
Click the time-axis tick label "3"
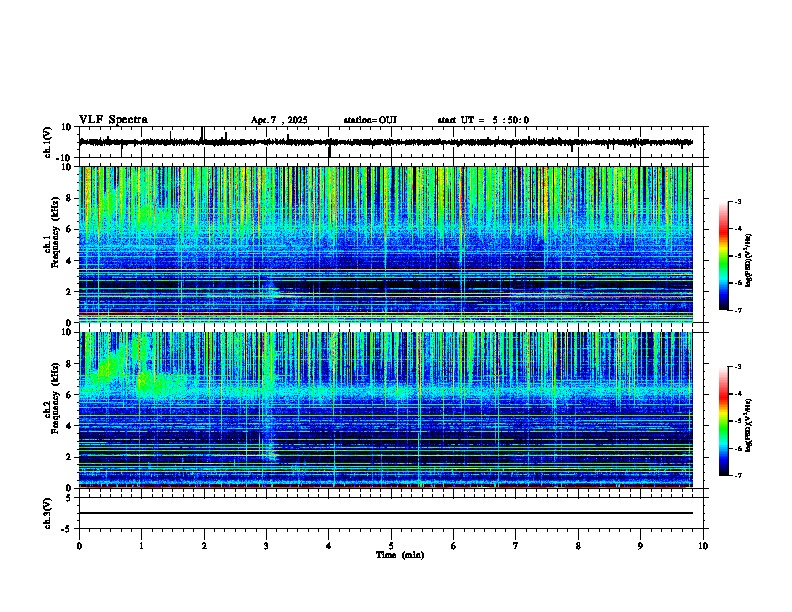tap(266, 546)
